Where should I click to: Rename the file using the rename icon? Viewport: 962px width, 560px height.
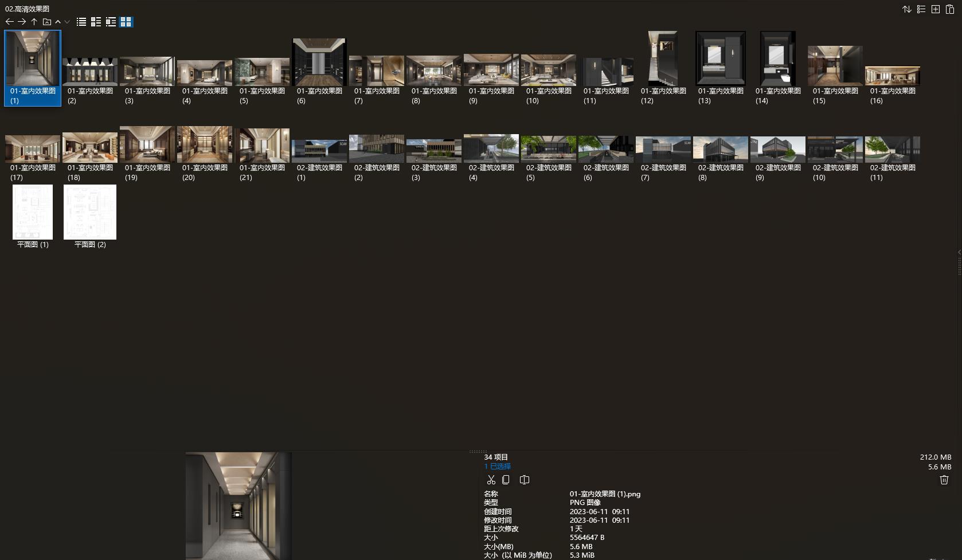click(x=524, y=480)
